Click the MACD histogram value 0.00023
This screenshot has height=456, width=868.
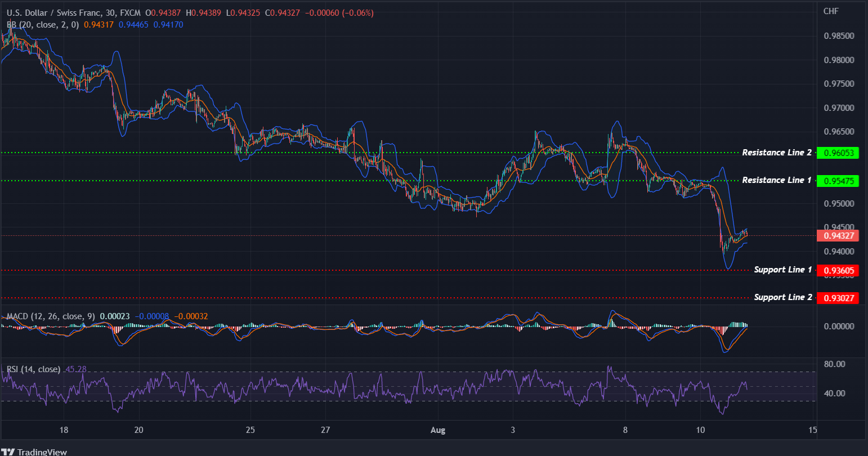[115, 317]
